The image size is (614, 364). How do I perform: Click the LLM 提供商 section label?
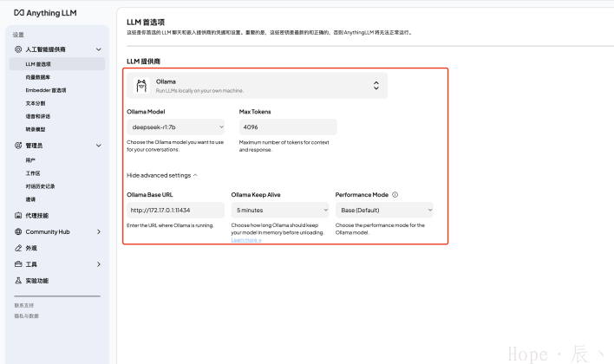click(143, 62)
